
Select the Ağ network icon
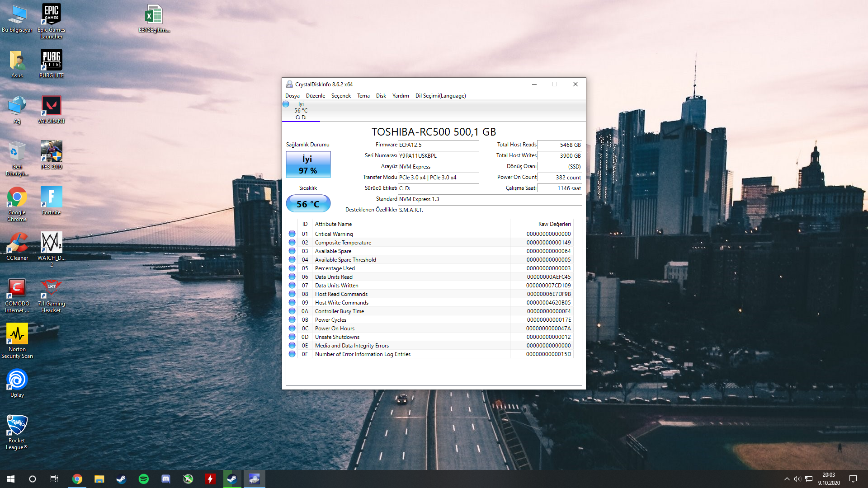[x=17, y=110]
